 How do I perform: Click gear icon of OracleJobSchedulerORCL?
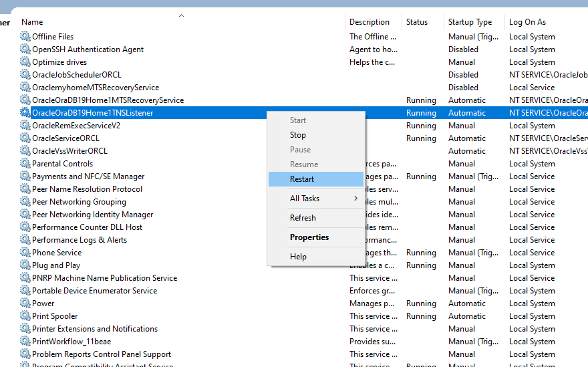coord(25,75)
